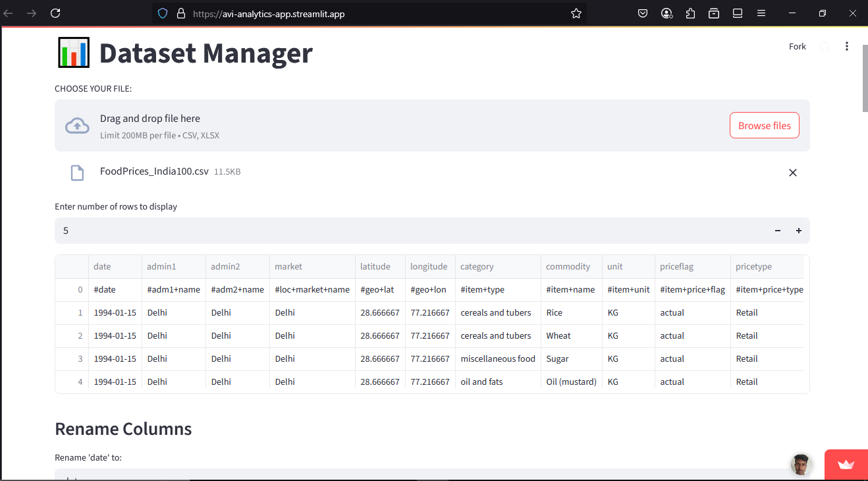Open the Streamlit three-dot app menu
868x481 pixels.
[847, 46]
